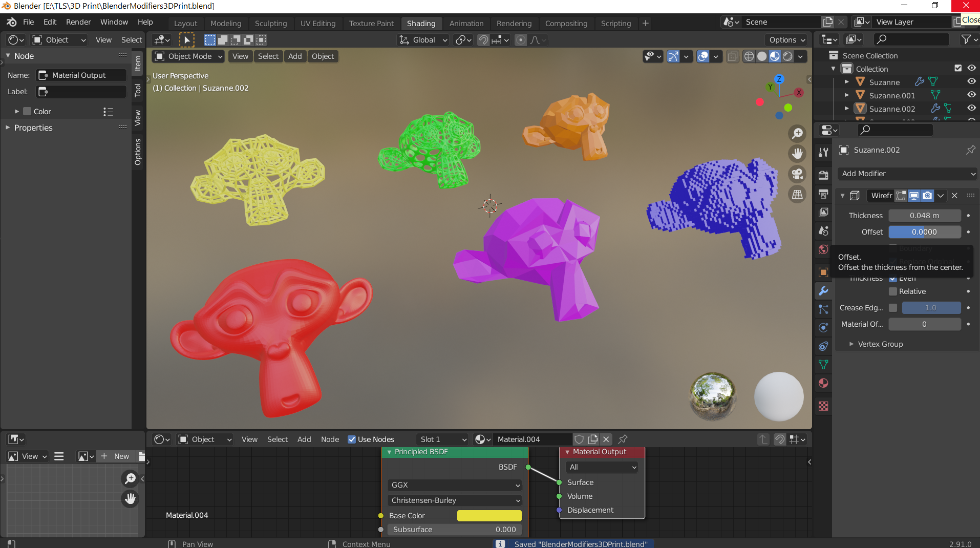Enable the Relative thickness checkbox

click(x=893, y=291)
